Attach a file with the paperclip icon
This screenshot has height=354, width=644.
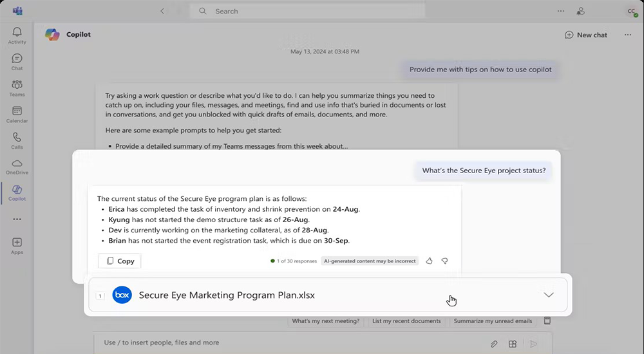point(494,344)
